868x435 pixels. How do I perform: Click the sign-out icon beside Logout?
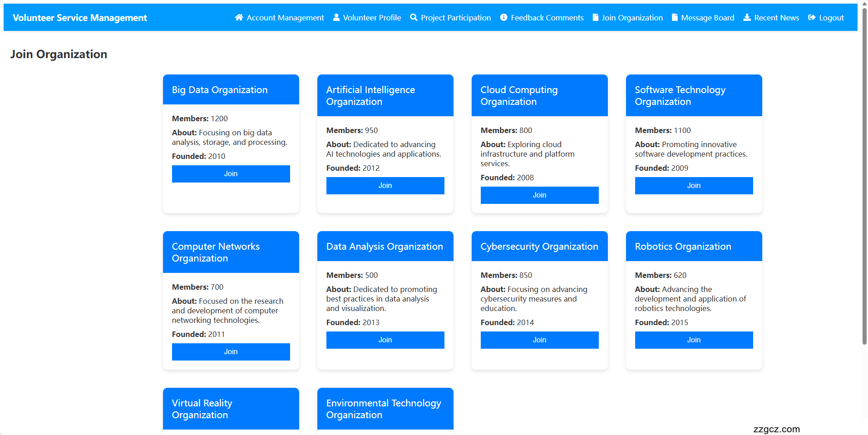click(x=812, y=18)
